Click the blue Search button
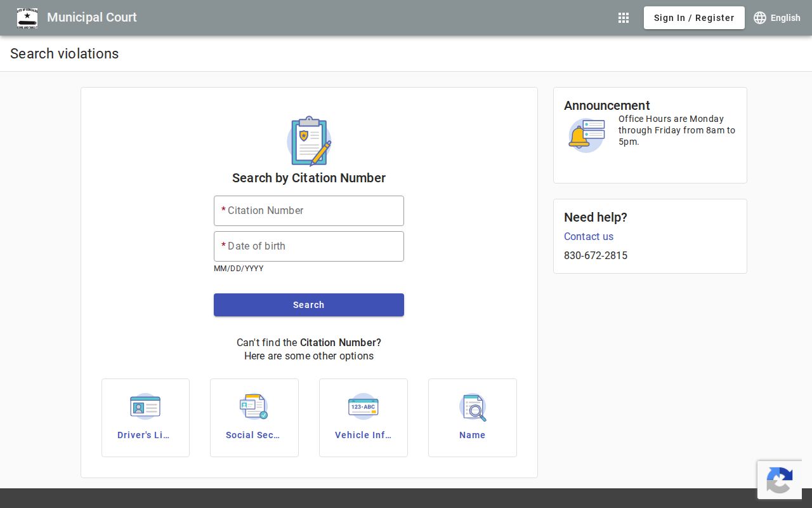Image resolution: width=812 pixels, height=508 pixels. pos(309,305)
